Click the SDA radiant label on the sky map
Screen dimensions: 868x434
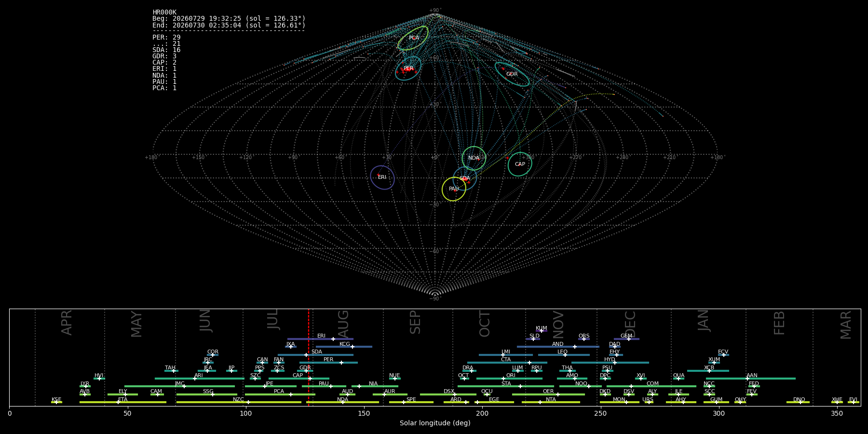[464, 178]
